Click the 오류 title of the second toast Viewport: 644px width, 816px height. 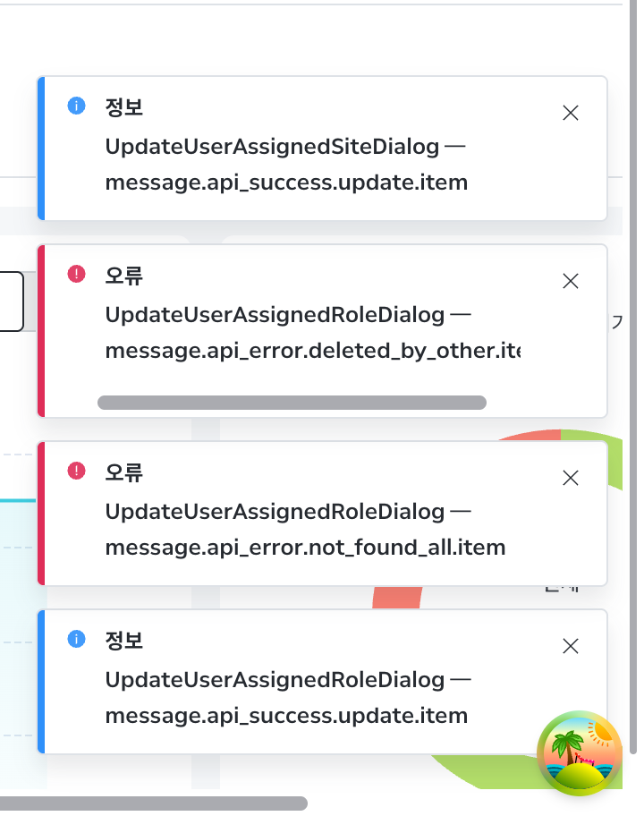[x=123, y=276]
